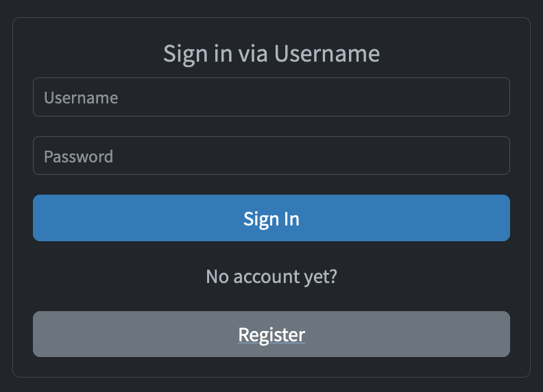The image size is (543, 392).
Task: Click the text field above Sign In
Action: (x=271, y=156)
